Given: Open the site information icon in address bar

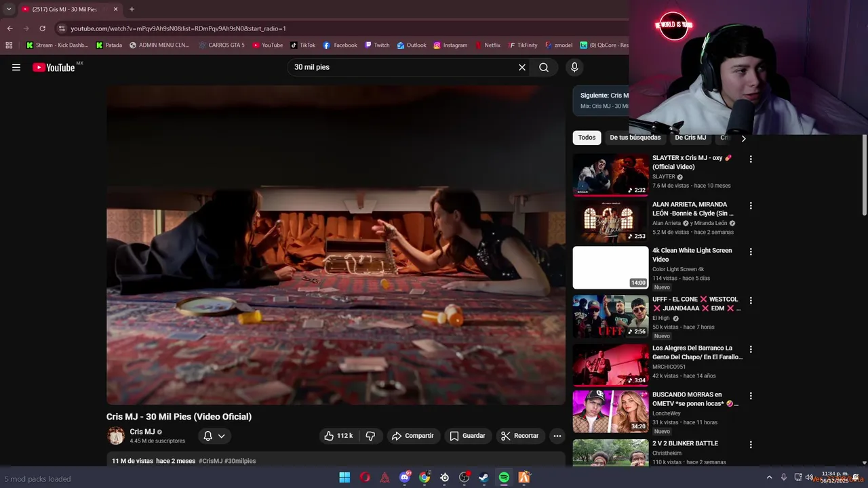Looking at the screenshot, I should pyautogui.click(x=62, y=28).
